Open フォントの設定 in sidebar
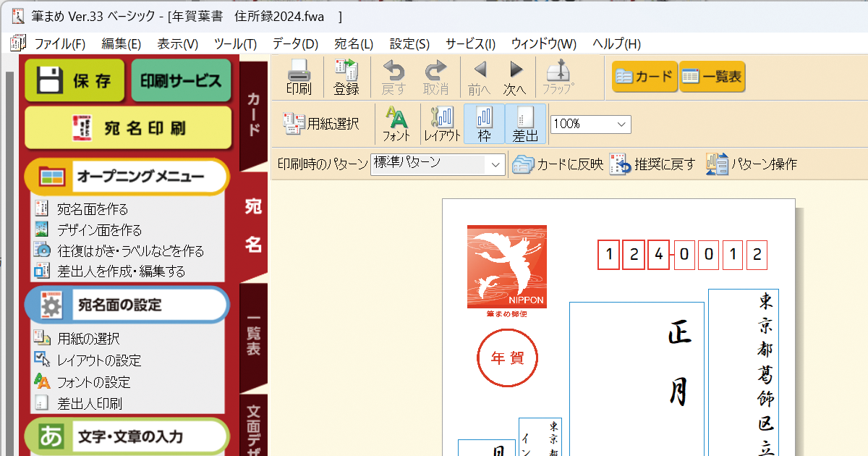868x456 pixels. pyautogui.click(x=82, y=381)
